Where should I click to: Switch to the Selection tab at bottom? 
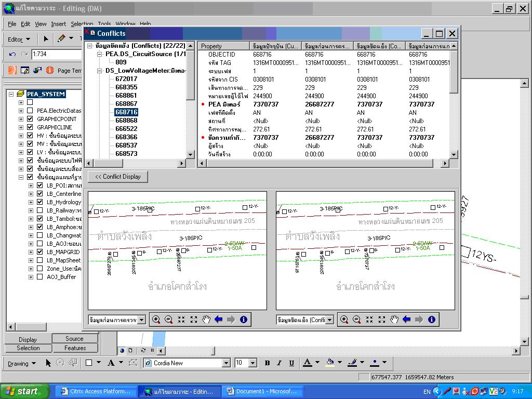[28, 348]
